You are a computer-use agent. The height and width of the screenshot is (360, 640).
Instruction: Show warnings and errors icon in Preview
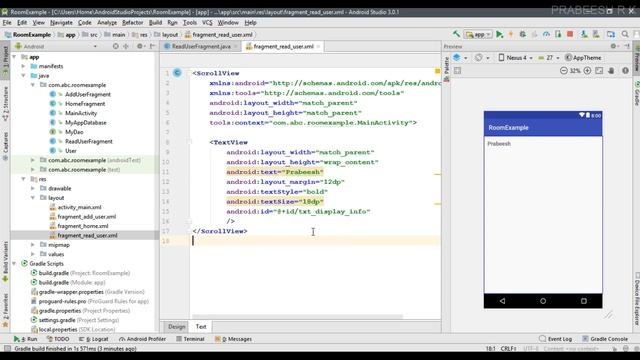pos(625,71)
